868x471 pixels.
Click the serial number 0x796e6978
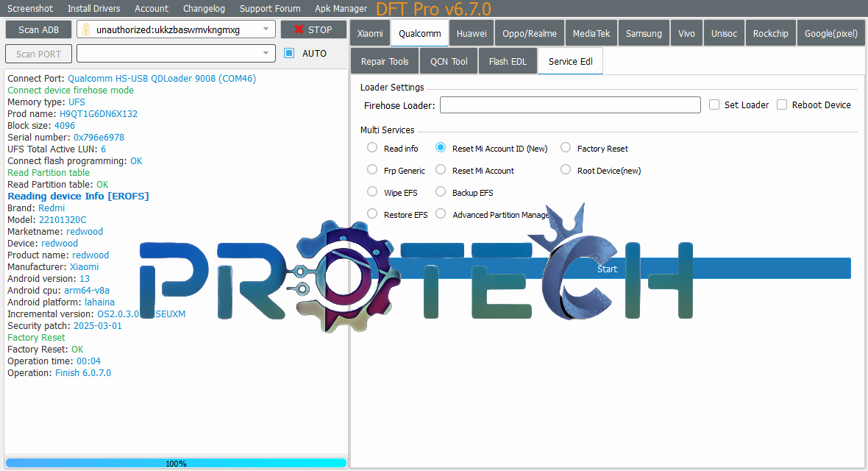pos(99,137)
